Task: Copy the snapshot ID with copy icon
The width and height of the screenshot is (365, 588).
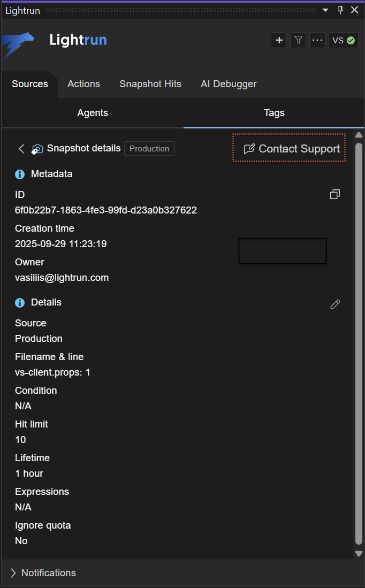Action: tap(335, 195)
